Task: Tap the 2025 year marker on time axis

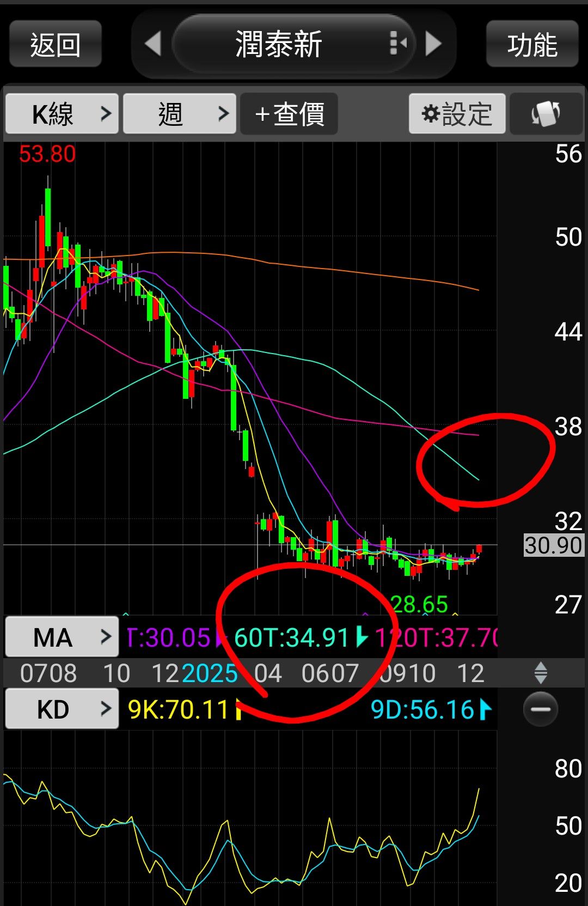Action: 210,673
